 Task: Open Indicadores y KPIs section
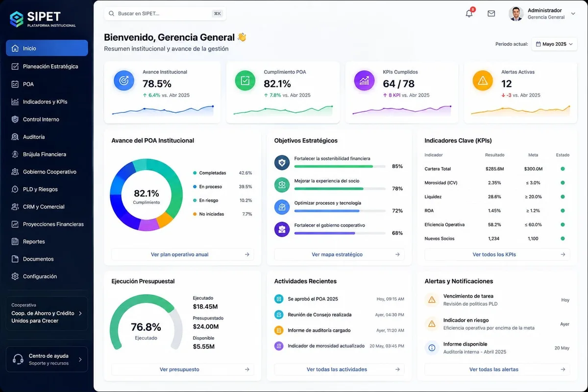[x=47, y=102]
